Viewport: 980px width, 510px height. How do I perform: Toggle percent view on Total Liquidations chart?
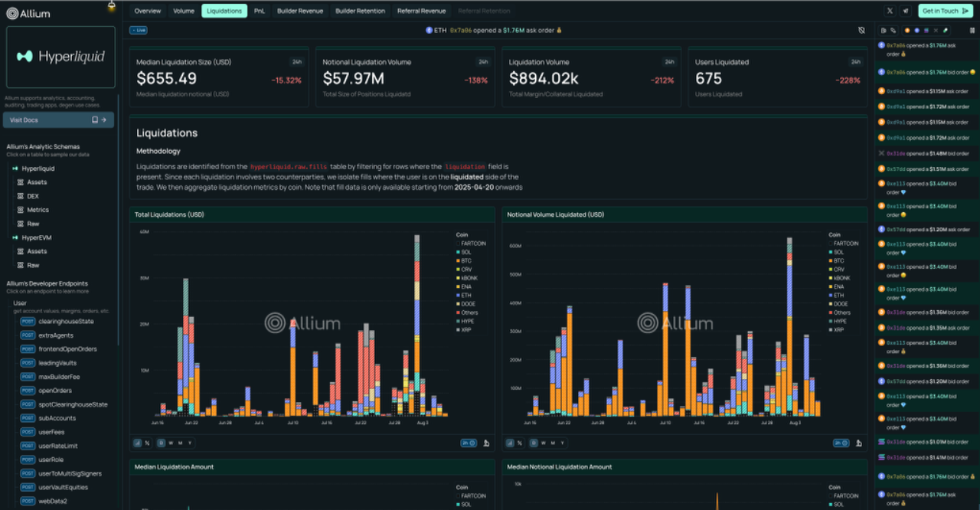coord(147,443)
